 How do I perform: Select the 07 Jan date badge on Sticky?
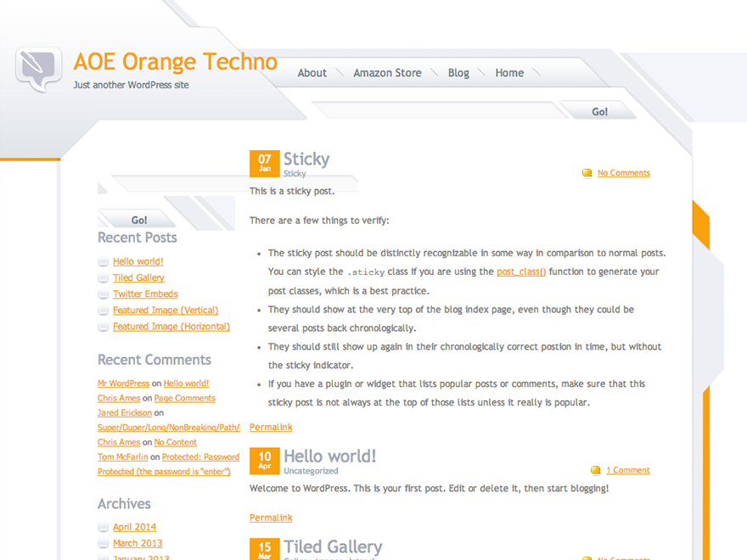pyautogui.click(x=264, y=161)
